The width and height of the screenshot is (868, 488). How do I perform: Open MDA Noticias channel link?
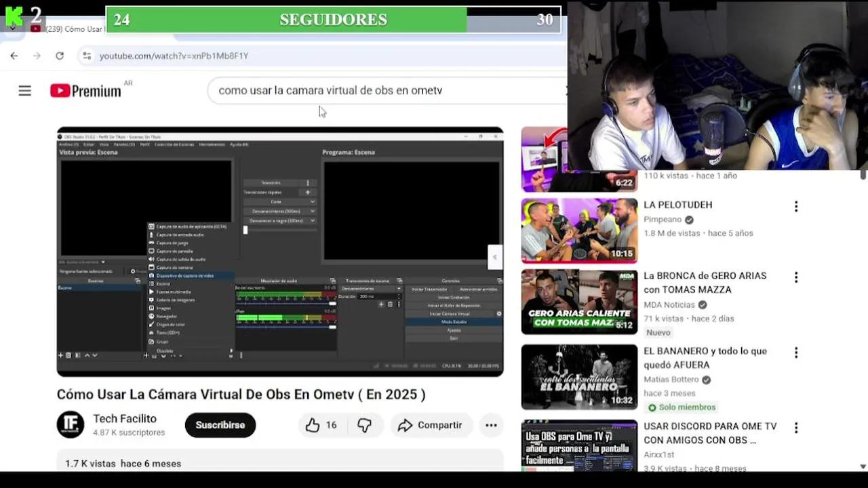click(x=669, y=304)
